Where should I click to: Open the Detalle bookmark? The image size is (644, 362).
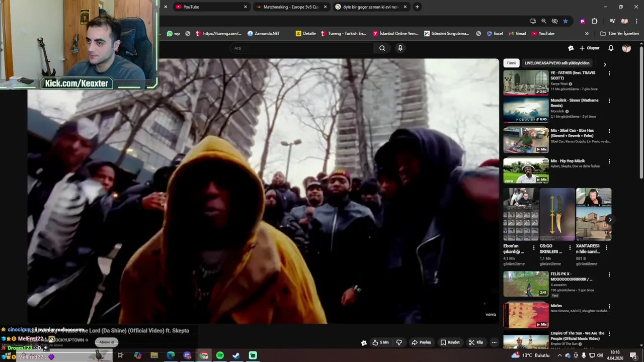click(x=306, y=34)
